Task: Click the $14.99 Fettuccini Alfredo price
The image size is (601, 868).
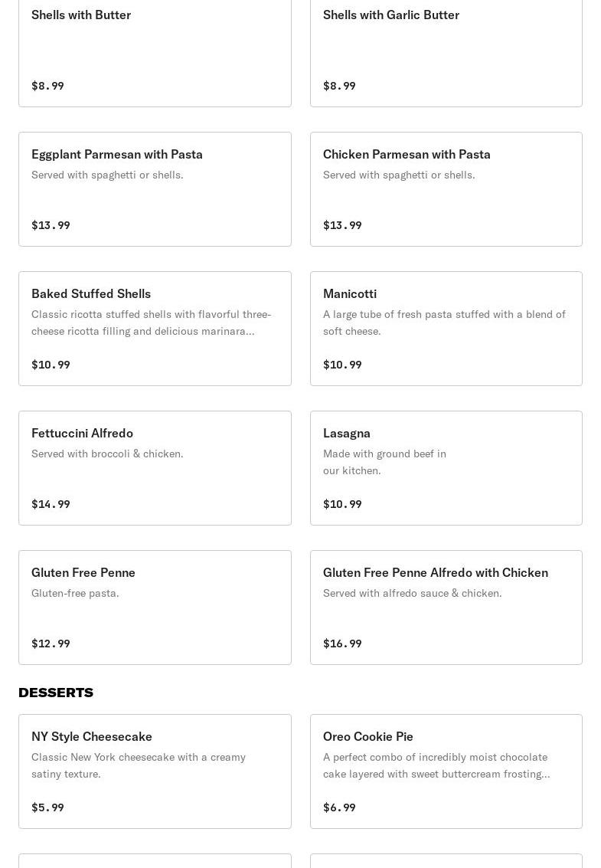Action: tap(51, 504)
